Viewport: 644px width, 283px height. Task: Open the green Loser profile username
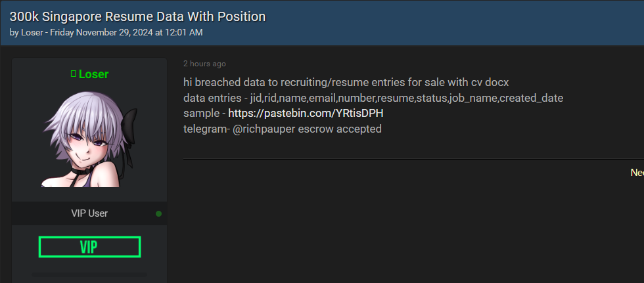coord(93,74)
